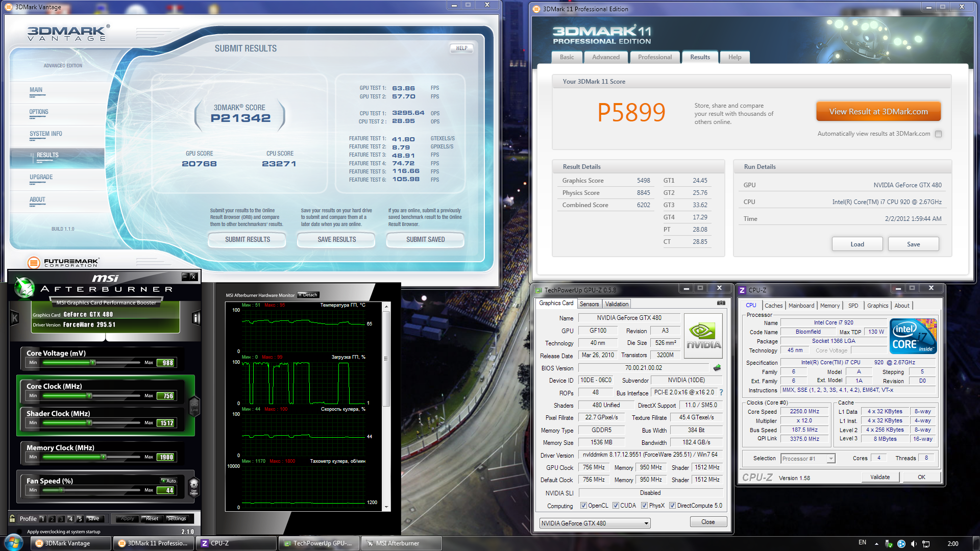Click the Afterburner information 'i' icon
980x551 pixels.
coord(195,318)
